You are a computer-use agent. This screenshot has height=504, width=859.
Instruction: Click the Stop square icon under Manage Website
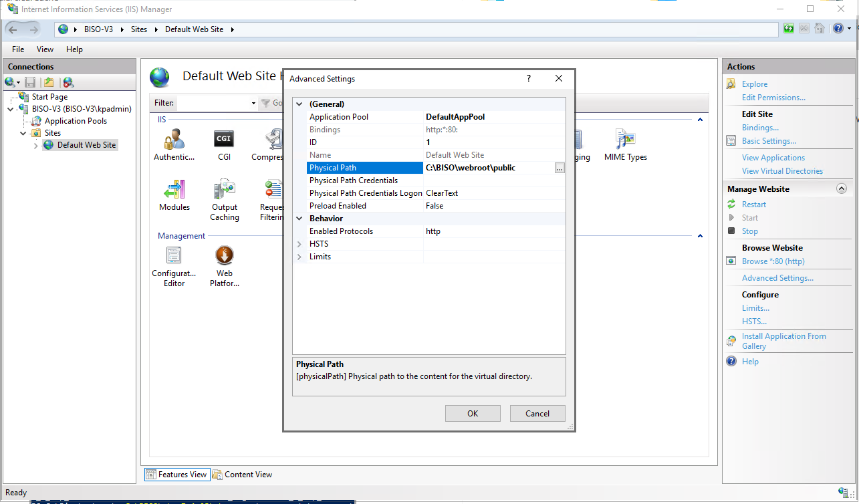point(732,231)
